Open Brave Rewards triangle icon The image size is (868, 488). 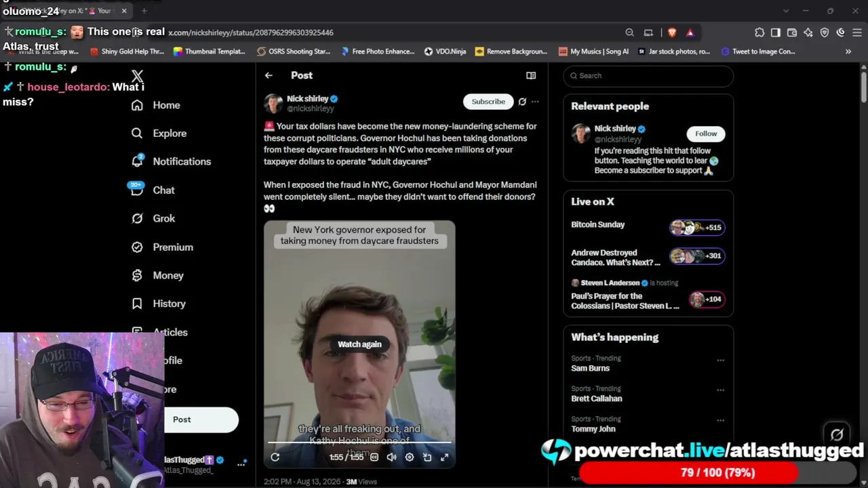coord(690,33)
